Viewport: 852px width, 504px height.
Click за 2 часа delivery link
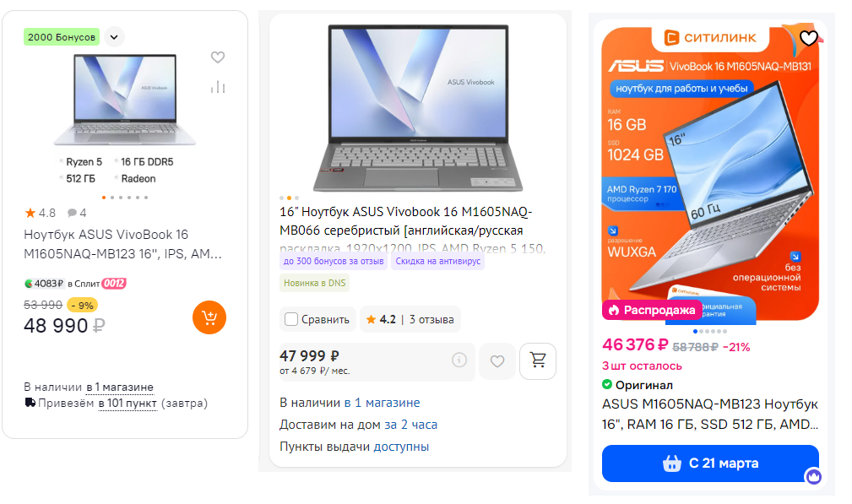click(x=410, y=425)
